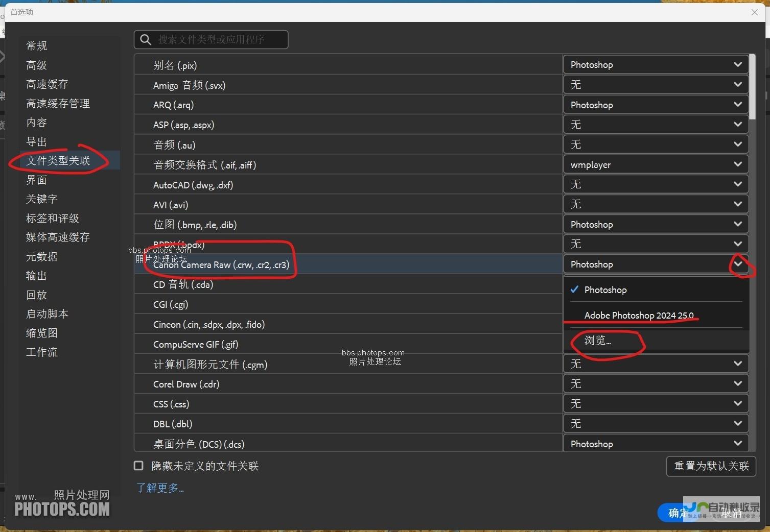Open dropdown for 计算机图形元文件 (.cgm)
This screenshot has height=532, width=770.
656,364
